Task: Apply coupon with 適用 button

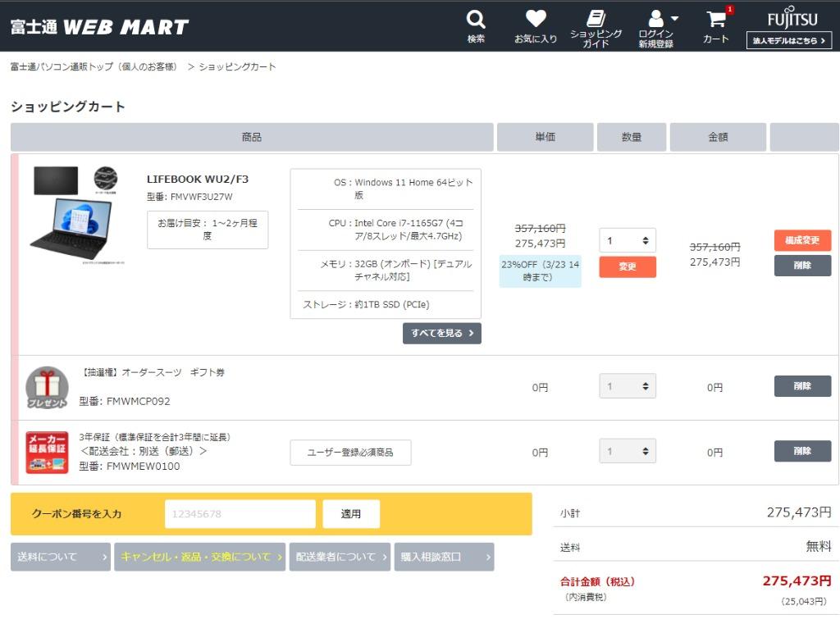Action: (x=351, y=514)
